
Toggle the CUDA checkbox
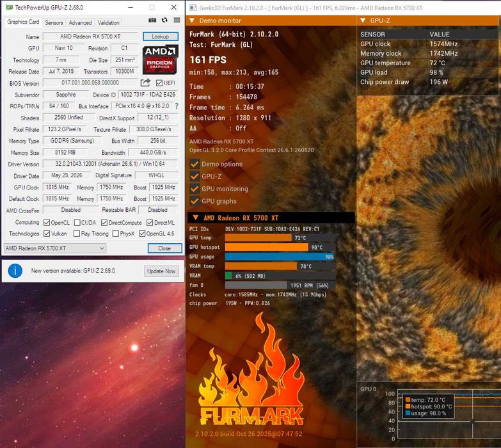(x=77, y=223)
